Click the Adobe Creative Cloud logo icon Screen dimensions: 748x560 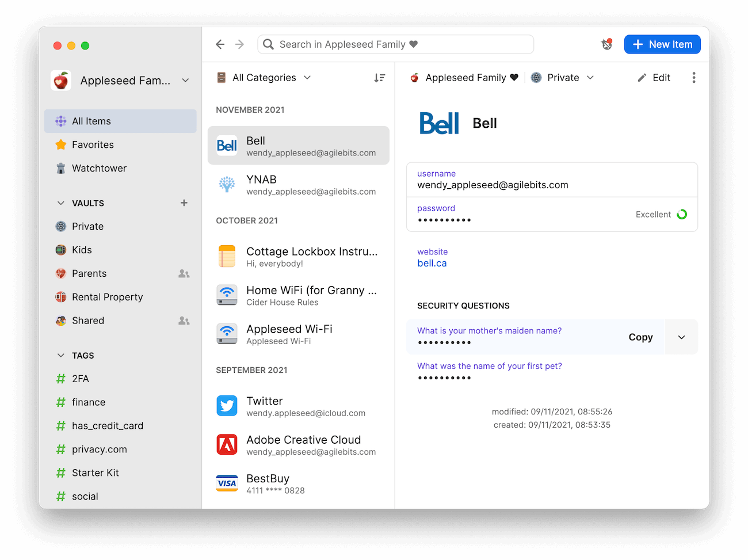pyautogui.click(x=227, y=444)
